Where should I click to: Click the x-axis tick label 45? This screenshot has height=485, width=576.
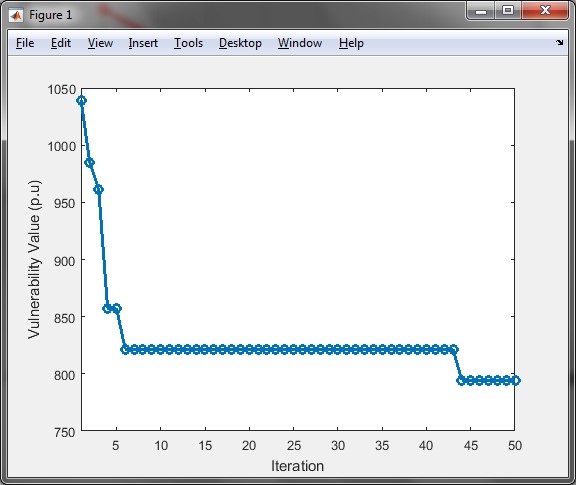(471, 446)
